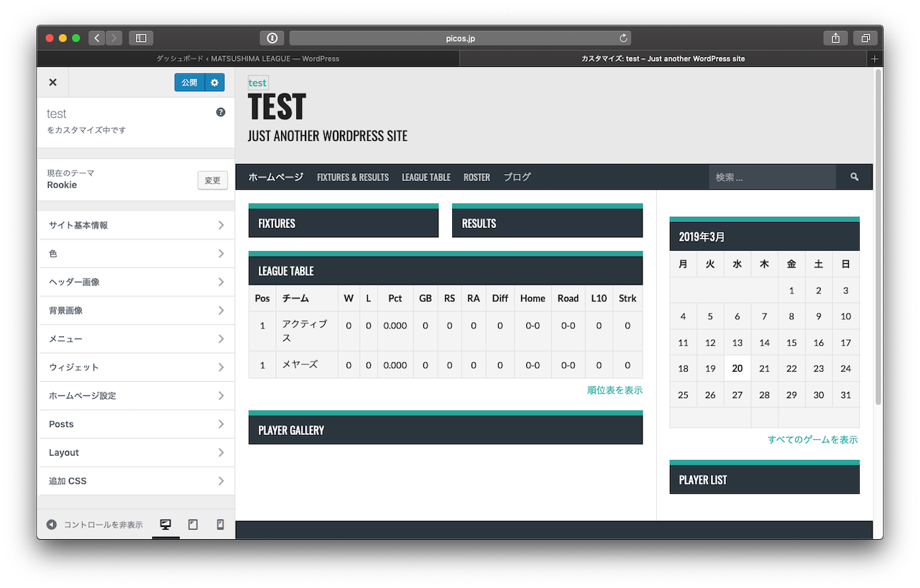Screen dimensions: 920x588
Task: Click the reload page icon in address bar
Action: point(624,38)
